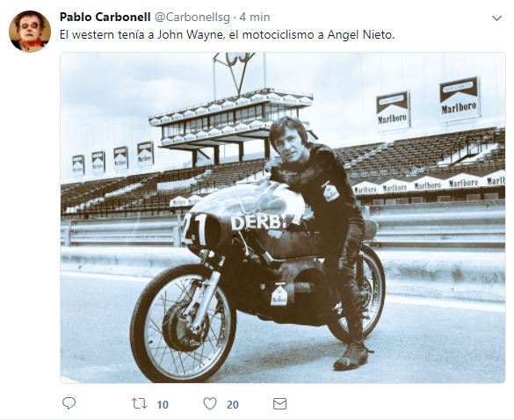Screen dimensions: 514x420
Task: Reply to the tweet via speech bubble icon
Action: click(69, 403)
